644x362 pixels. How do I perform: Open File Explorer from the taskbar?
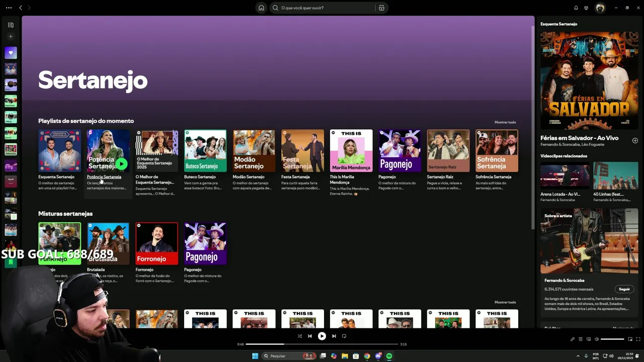tap(345, 356)
